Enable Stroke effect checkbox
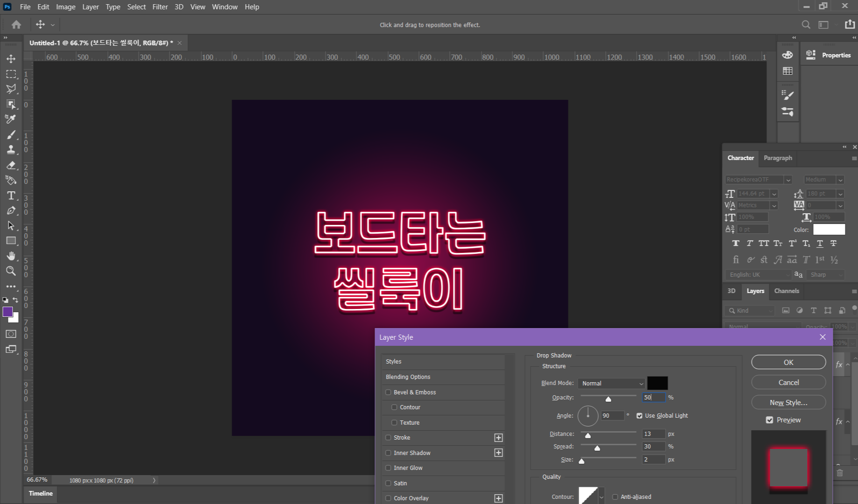This screenshot has width=858, height=504. point(388,437)
